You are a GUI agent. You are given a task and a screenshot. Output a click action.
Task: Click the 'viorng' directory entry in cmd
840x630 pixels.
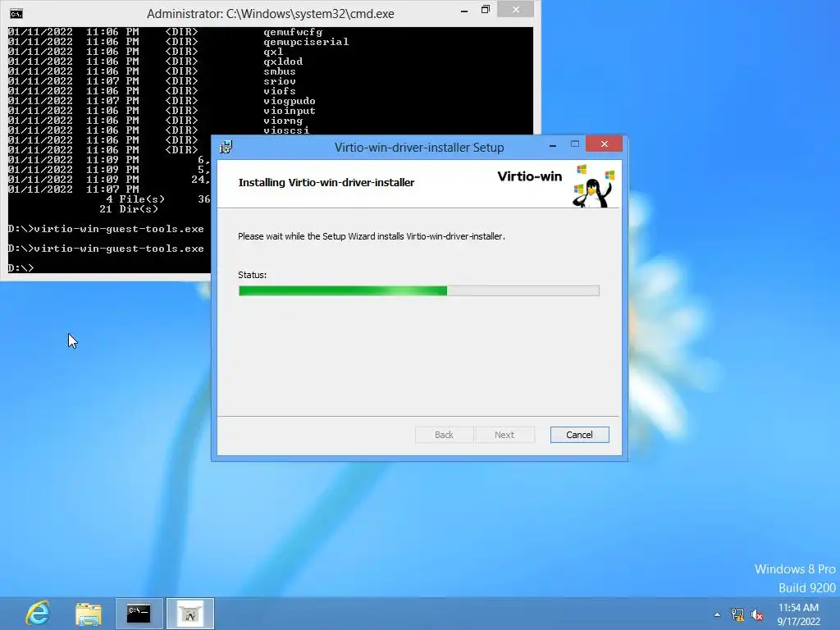pyautogui.click(x=283, y=121)
